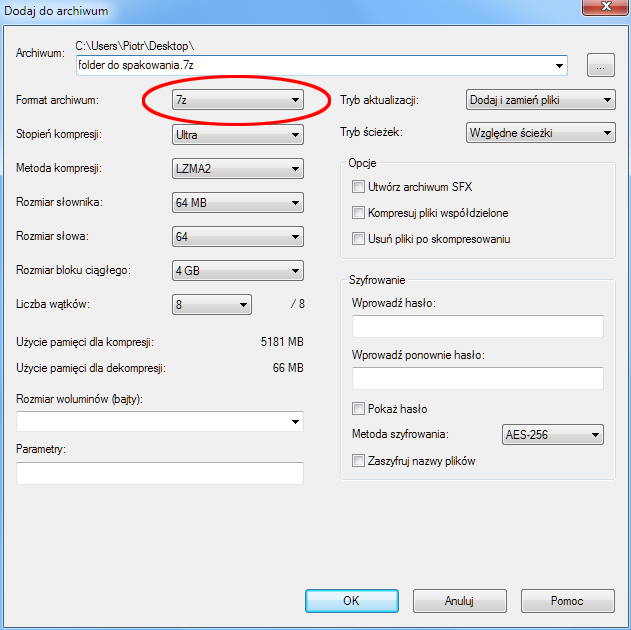Image resolution: width=631 pixels, height=630 pixels.
Task: Click the Anuluj button
Action: (x=459, y=601)
